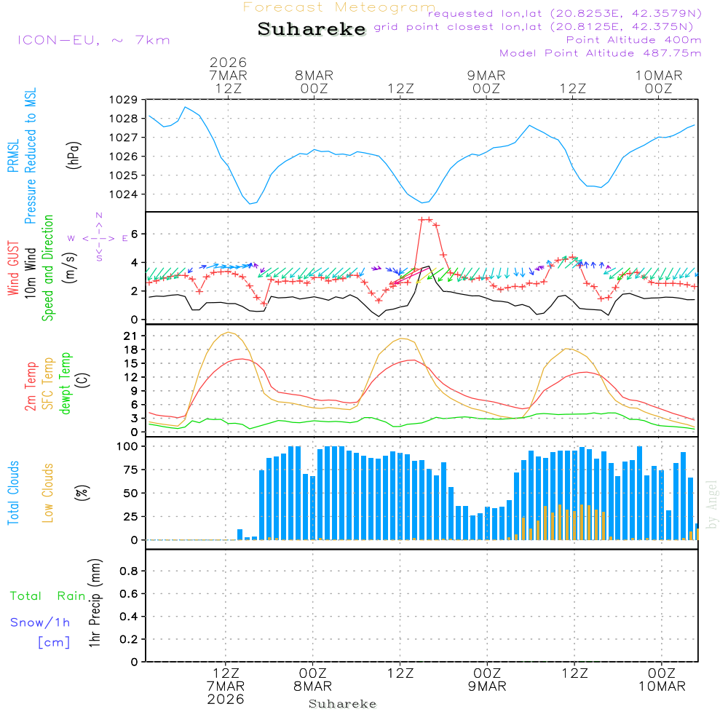Click the wind gust peak near 7 m/s
The image size is (728, 728).
pyautogui.click(x=425, y=219)
